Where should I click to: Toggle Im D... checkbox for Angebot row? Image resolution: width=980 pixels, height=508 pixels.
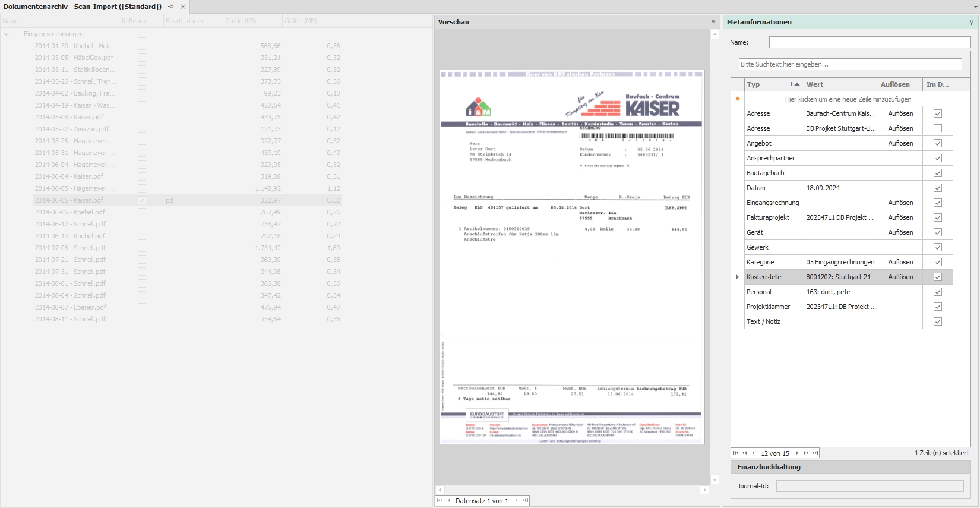[938, 143]
